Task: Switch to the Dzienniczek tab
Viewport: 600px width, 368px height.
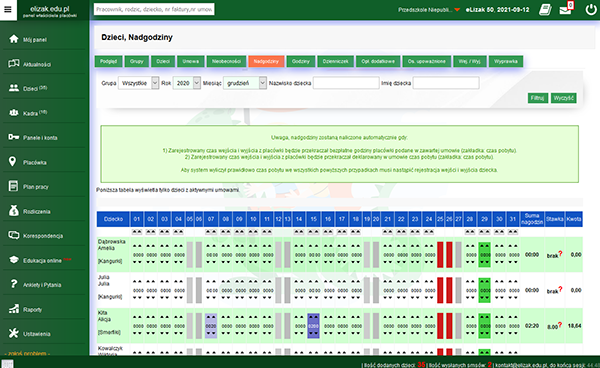Action: click(x=335, y=61)
